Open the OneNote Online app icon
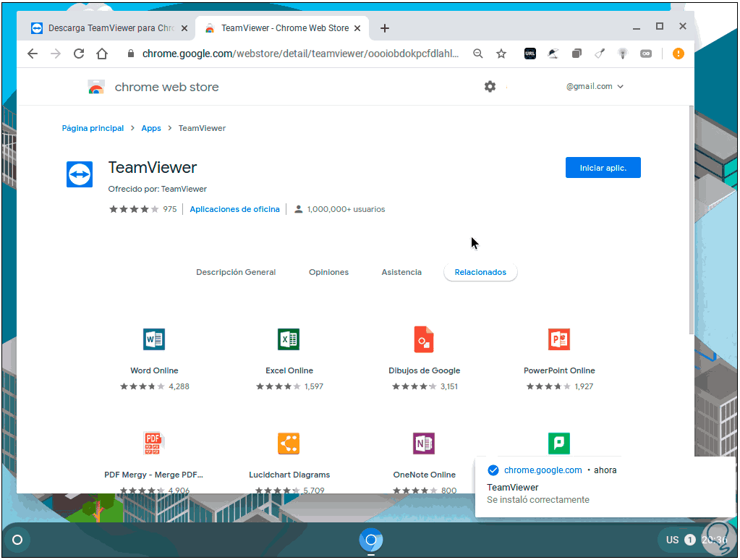 tap(424, 444)
